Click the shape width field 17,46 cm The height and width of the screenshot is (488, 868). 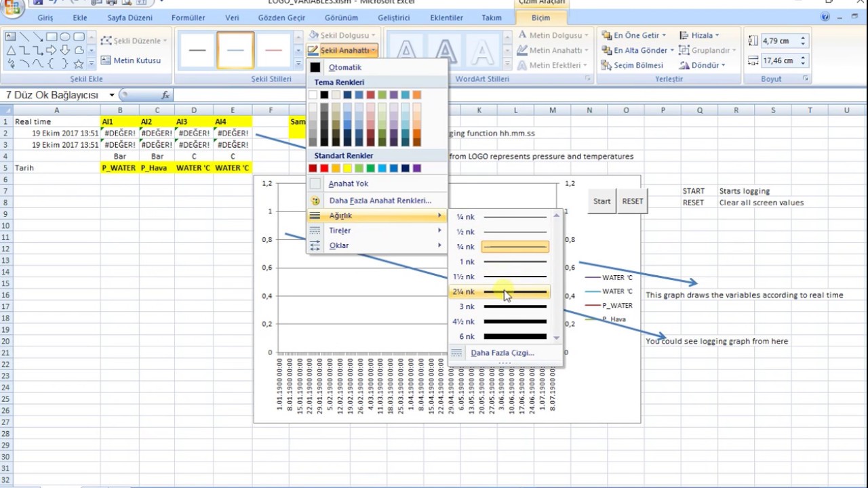pyautogui.click(x=778, y=60)
